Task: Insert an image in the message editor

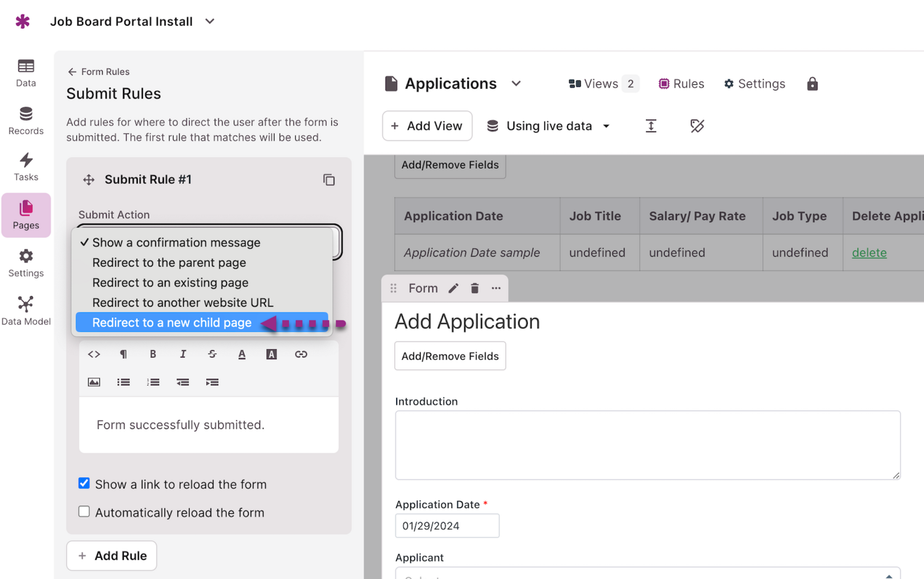Action: pyautogui.click(x=94, y=382)
